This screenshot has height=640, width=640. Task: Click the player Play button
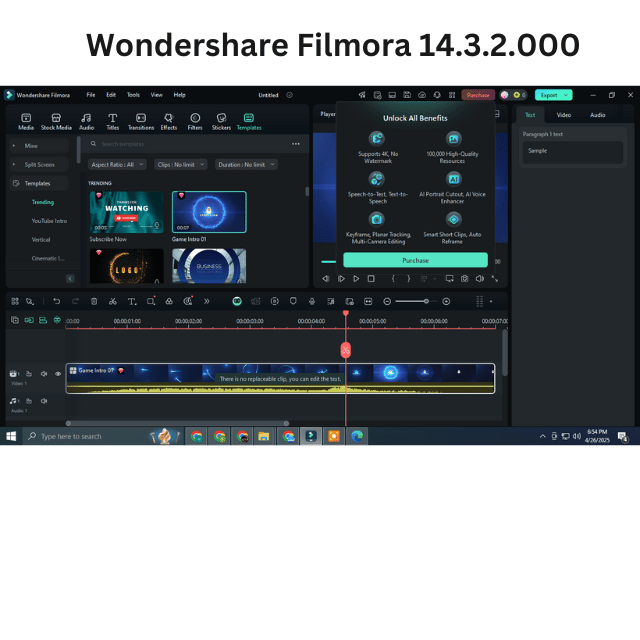[x=356, y=278]
